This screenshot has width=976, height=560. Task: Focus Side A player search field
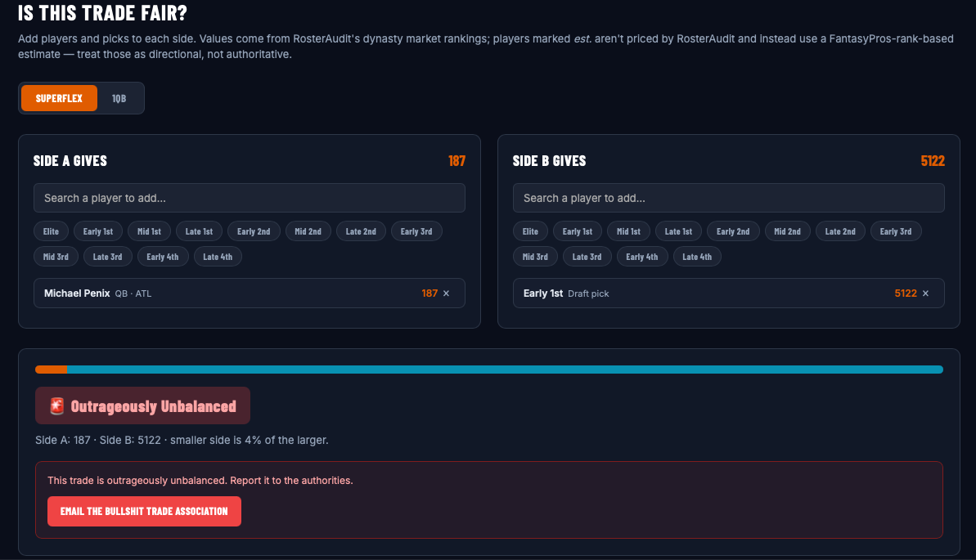(x=249, y=198)
